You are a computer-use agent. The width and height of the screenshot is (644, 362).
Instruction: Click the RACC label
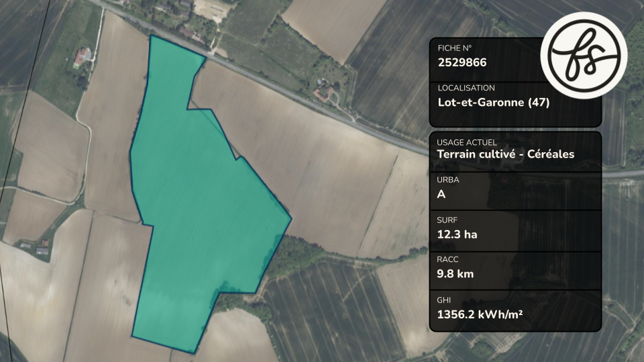tap(447, 259)
